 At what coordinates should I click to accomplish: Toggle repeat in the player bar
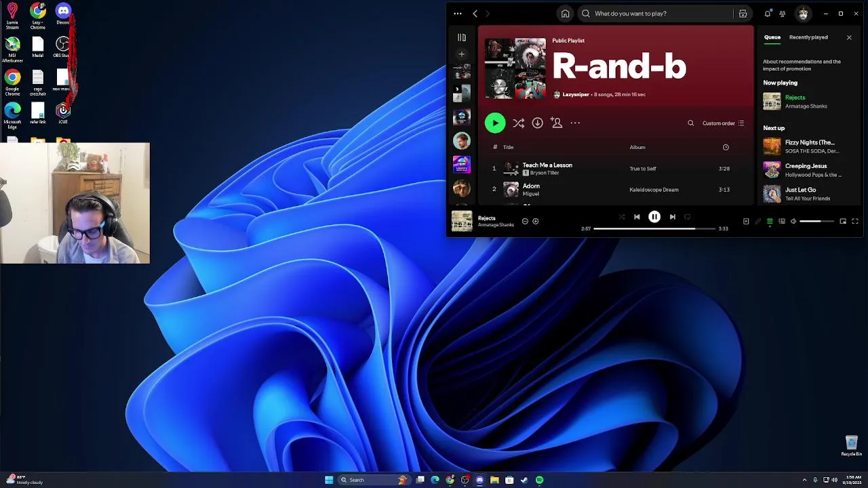(x=688, y=217)
